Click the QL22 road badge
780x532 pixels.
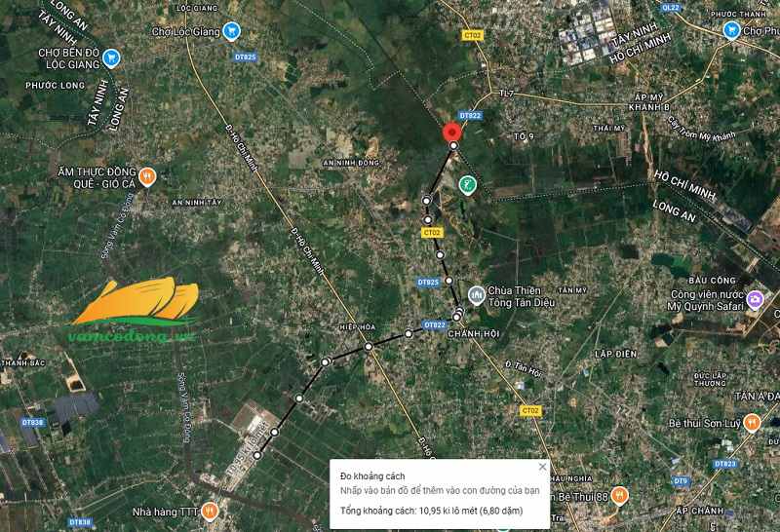point(671,8)
